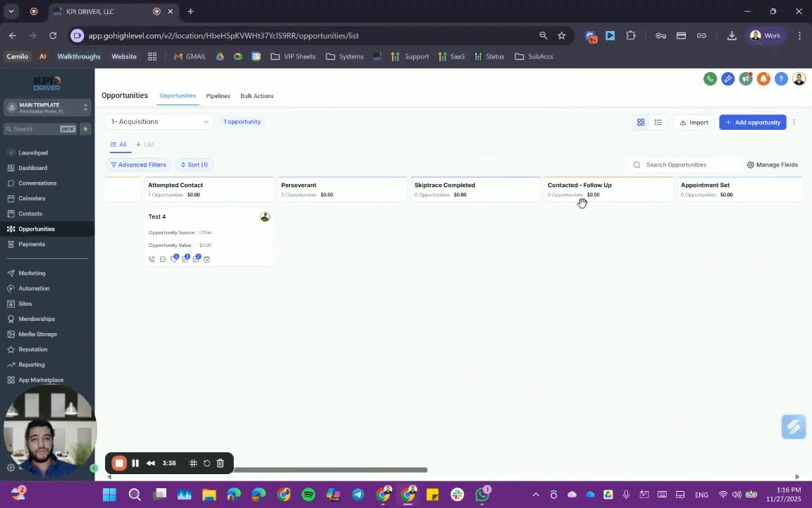The height and width of the screenshot is (508, 812).
Task: Open the MAIN TEMPLATE account switcher
Action: [x=47, y=108]
